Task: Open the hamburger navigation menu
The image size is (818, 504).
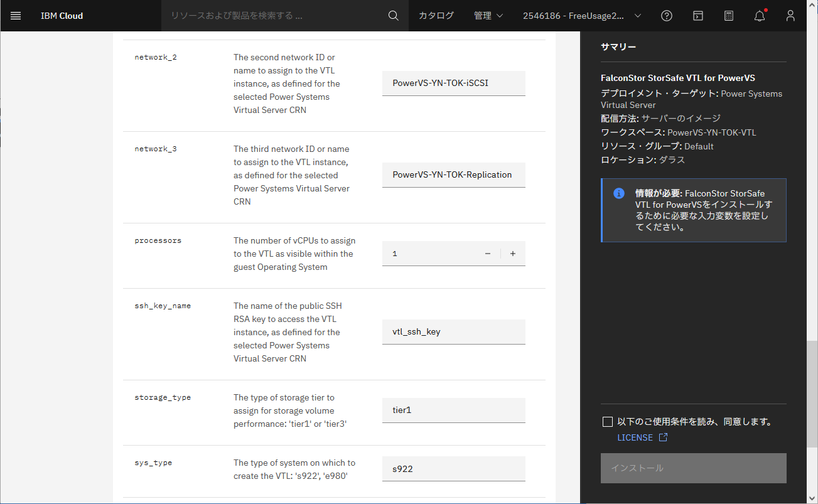Action: coord(16,16)
